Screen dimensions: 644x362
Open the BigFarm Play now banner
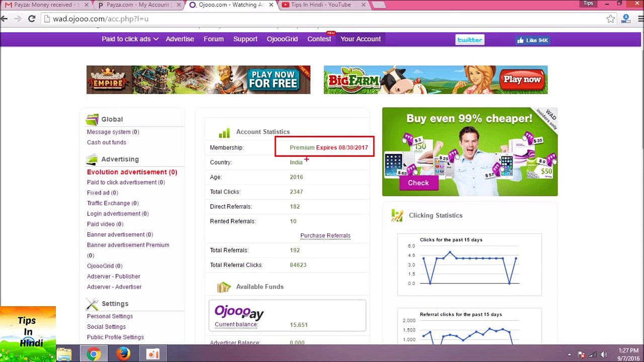pos(436,79)
